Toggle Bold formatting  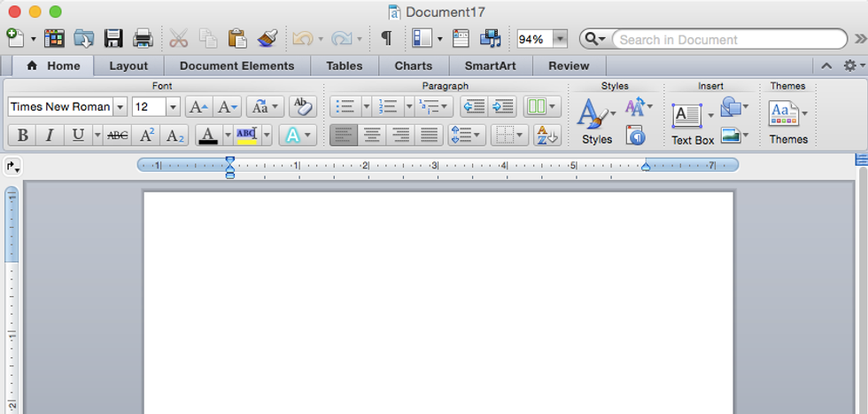click(x=22, y=136)
